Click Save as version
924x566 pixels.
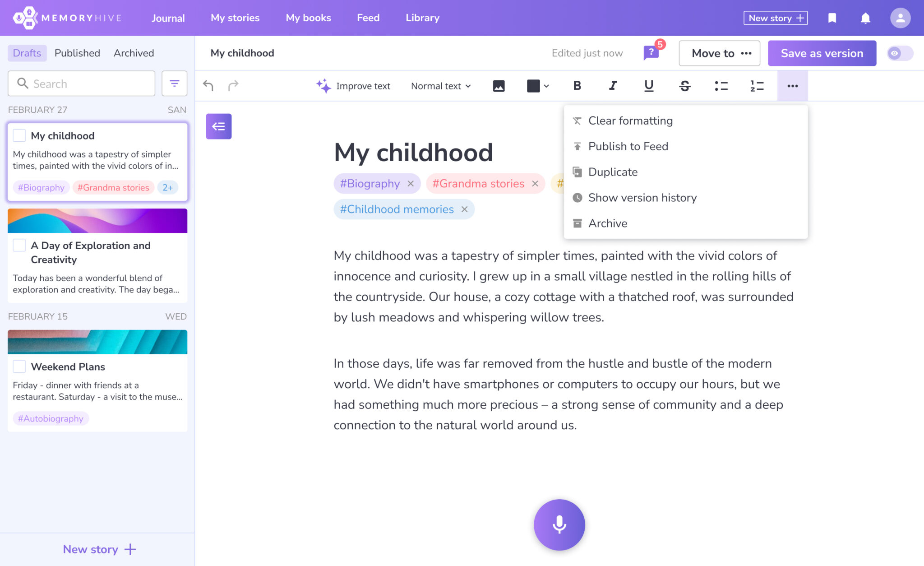click(x=822, y=53)
